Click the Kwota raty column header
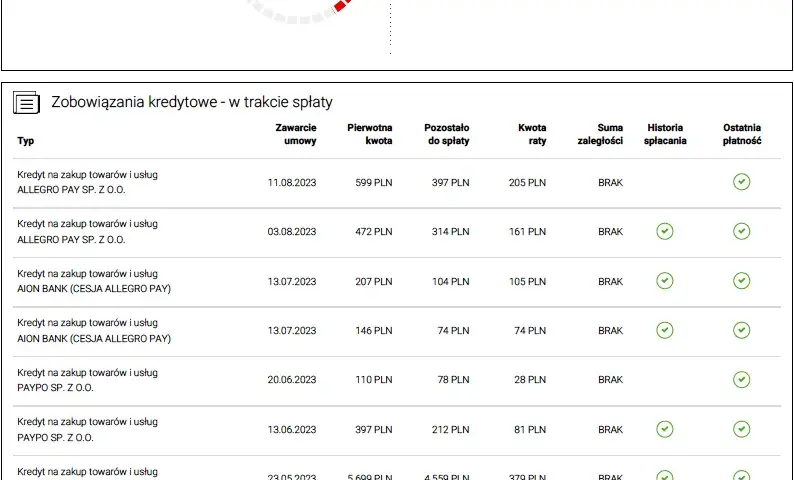The image size is (794, 480). 532,134
